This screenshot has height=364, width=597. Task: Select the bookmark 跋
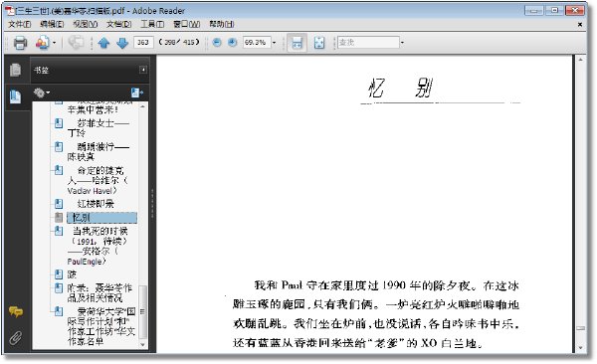click(x=72, y=274)
